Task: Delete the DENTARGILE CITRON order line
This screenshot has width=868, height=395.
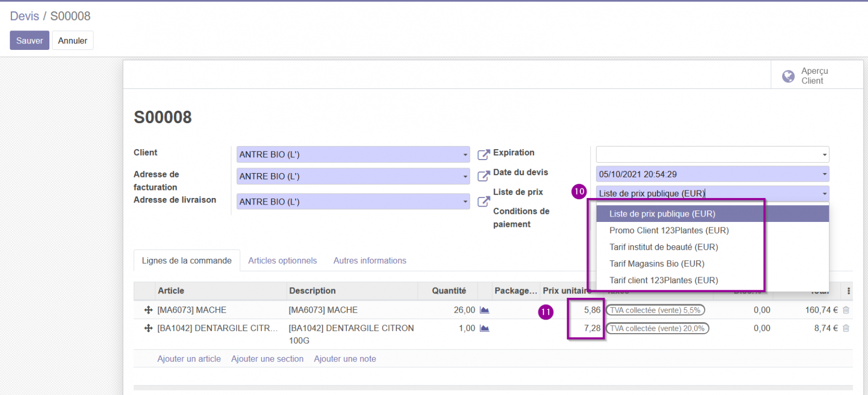Action: 846,328
